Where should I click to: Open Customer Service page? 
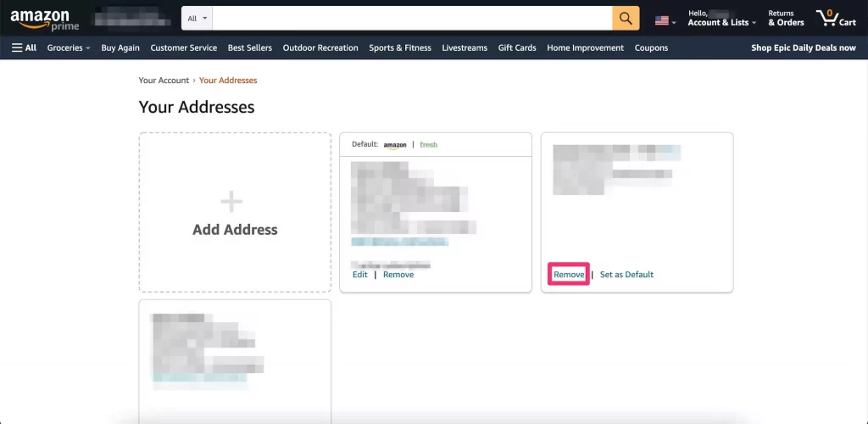(183, 48)
